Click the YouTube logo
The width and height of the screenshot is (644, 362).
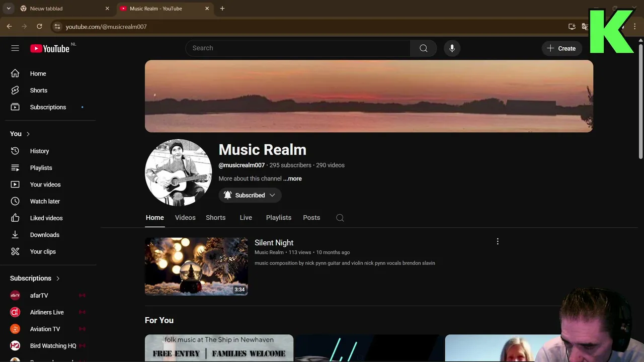50,48
